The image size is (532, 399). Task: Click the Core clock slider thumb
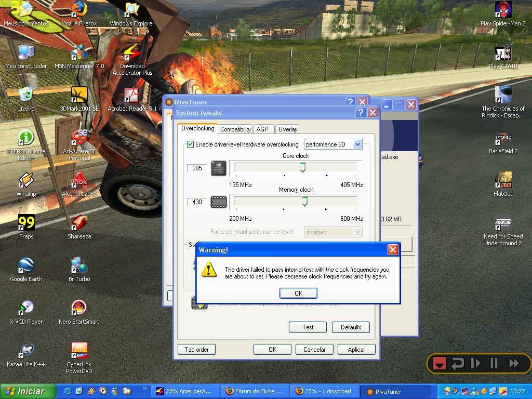302,167
